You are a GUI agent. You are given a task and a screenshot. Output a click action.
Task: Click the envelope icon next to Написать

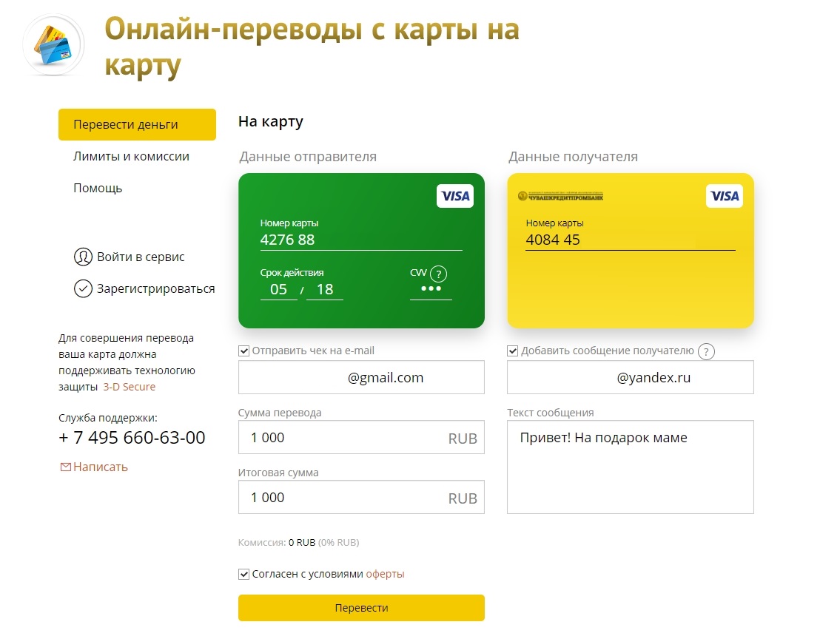[x=65, y=467]
